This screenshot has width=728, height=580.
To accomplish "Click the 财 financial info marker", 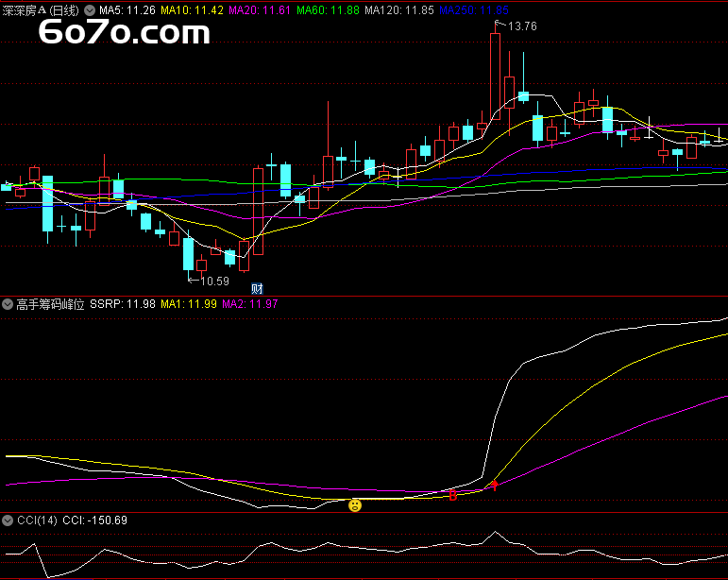I will point(257,289).
